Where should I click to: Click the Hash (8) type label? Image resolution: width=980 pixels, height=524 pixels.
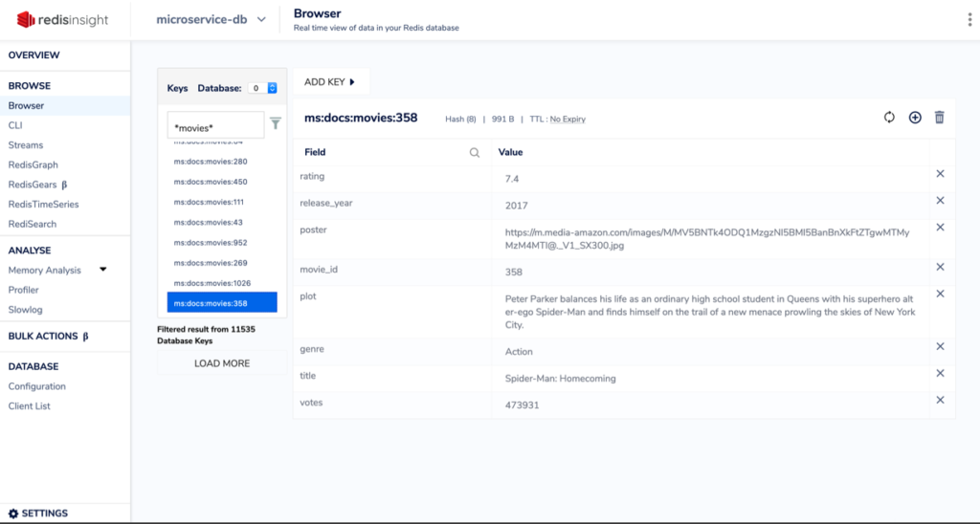tap(460, 120)
